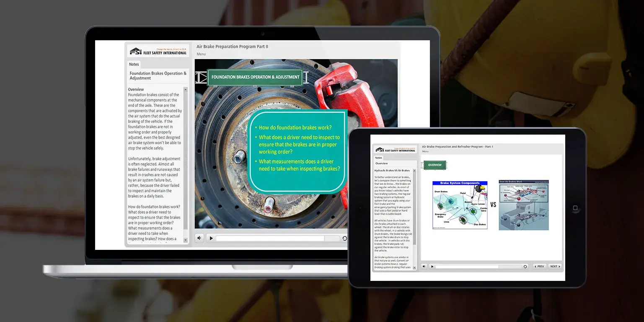Viewport: 644px width, 322px height.
Task: Go to previous slide with PREV button
Action: click(540, 266)
